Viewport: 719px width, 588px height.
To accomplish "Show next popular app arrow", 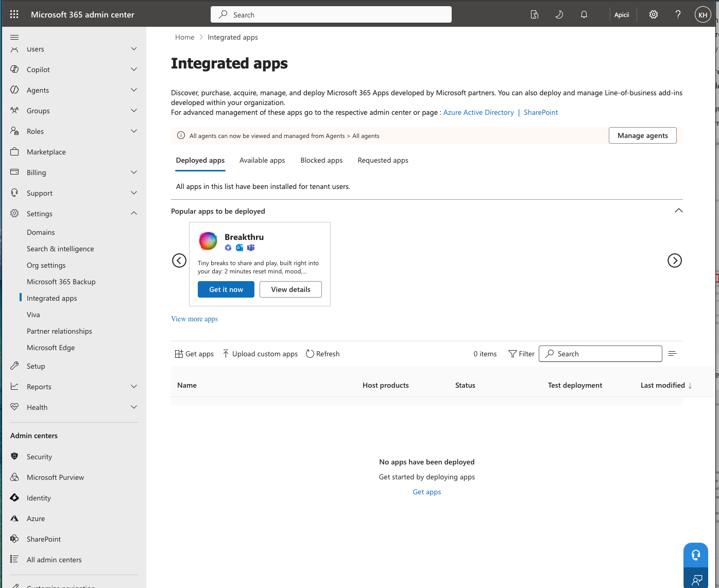I will pyautogui.click(x=675, y=261).
